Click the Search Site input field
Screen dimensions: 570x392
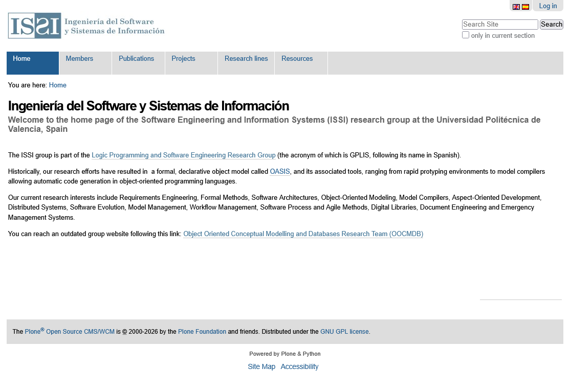pyautogui.click(x=499, y=25)
